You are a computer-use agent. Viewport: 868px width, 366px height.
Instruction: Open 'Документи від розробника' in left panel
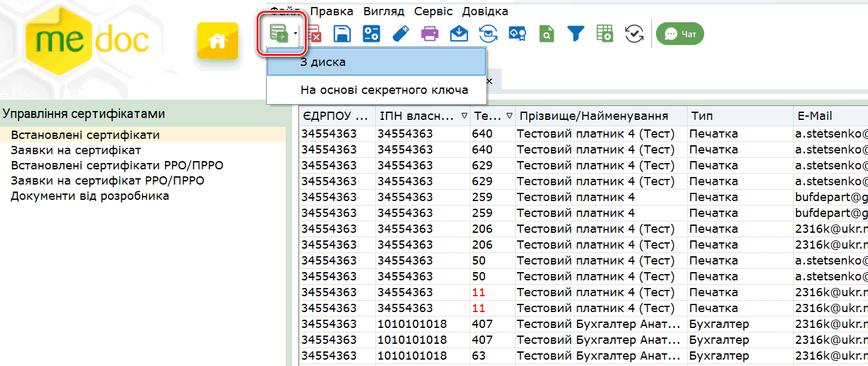pos(90,196)
